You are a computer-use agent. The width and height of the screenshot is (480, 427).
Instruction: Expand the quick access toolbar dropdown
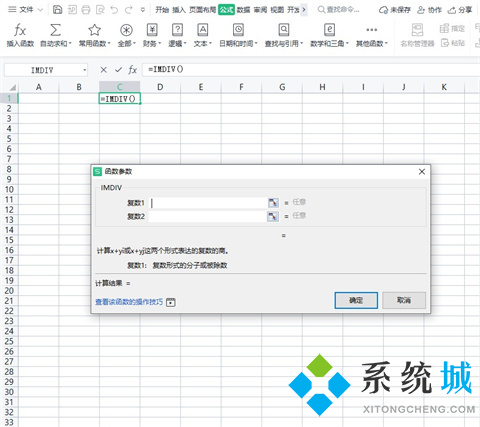(143, 10)
